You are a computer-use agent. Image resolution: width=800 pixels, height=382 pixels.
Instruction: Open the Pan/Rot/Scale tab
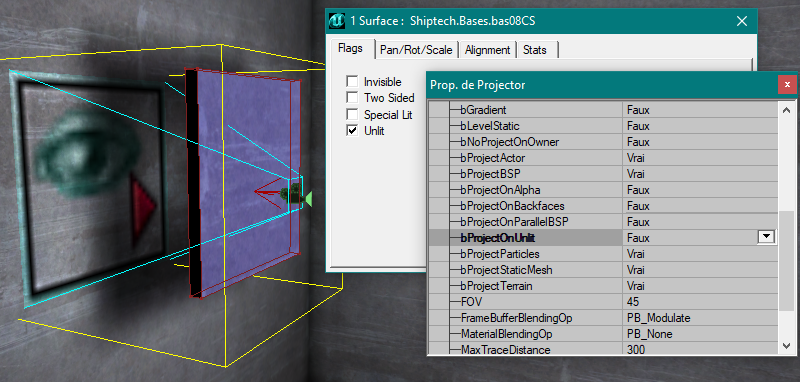(416, 50)
